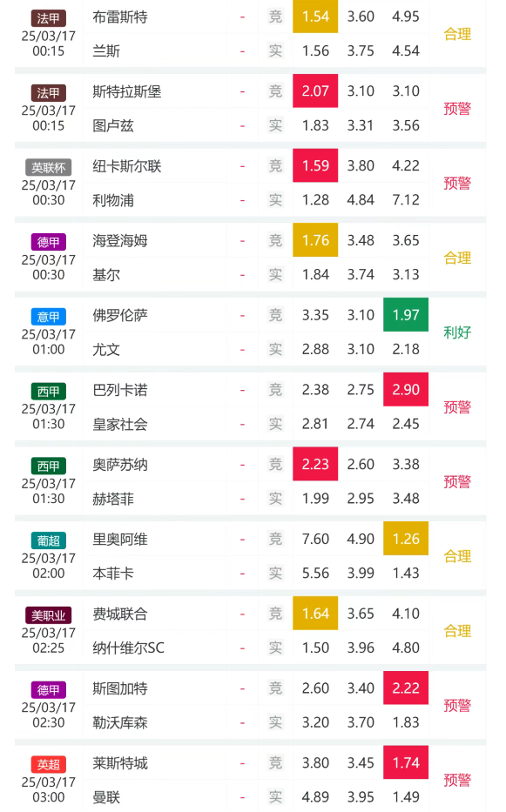Click the 竞 icon in 纽卡斯尔联 row
This screenshot has width=506, height=812.
pyautogui.click(x=275, y=165)
